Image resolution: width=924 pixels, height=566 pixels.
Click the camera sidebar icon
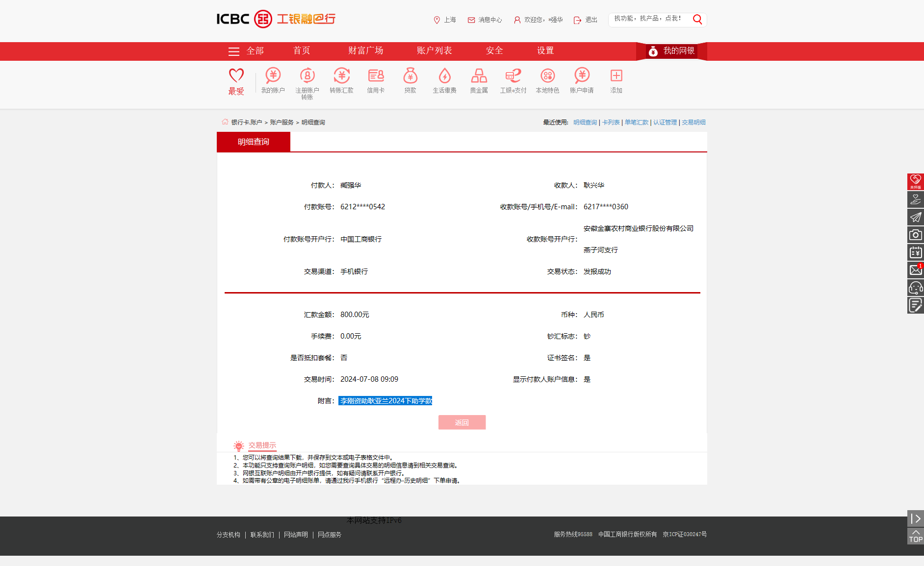pos(915,235)
